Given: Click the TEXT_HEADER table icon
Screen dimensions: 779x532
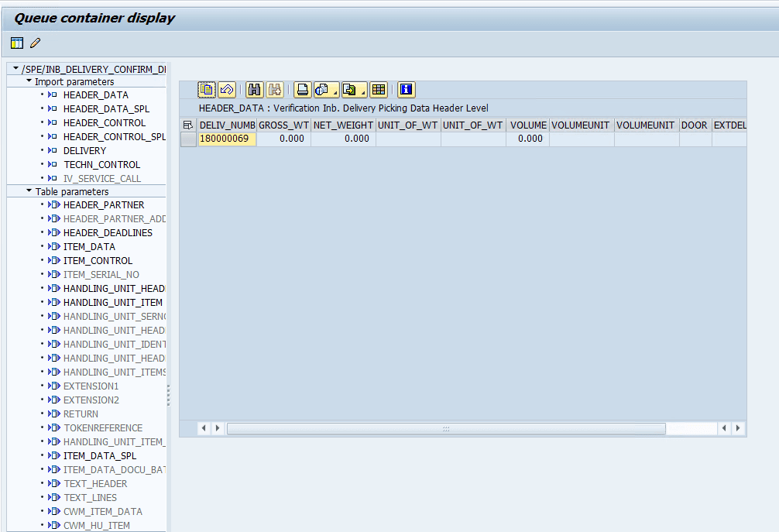Looking at the screenshot, I should pos(54,483).
